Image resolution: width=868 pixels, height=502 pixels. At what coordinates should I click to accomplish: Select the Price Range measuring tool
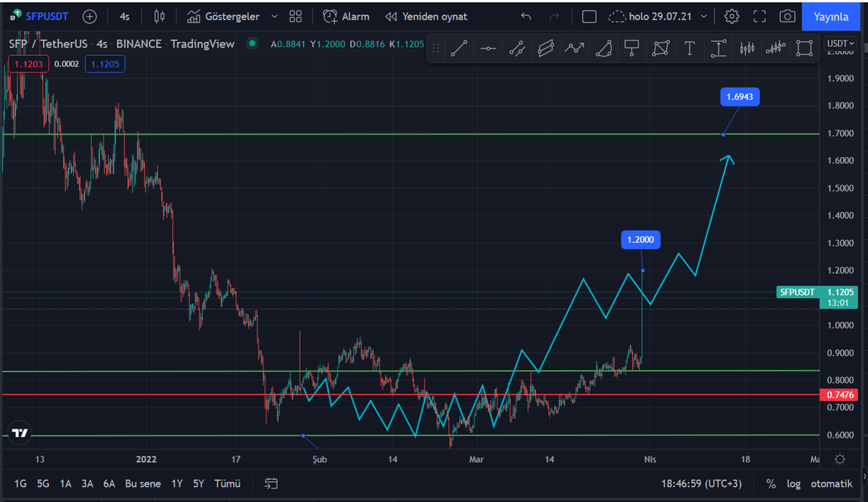point(718,48)
